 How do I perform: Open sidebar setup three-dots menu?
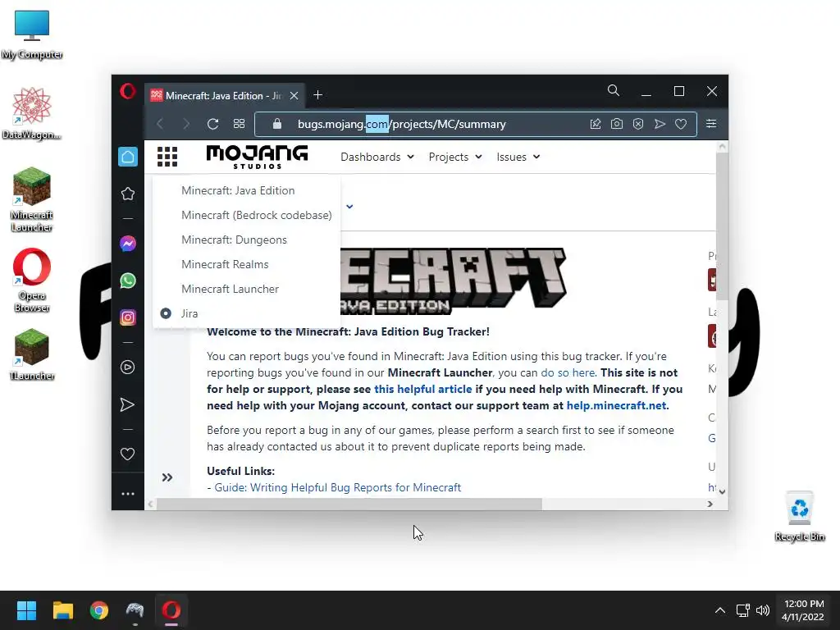[127, 493]
